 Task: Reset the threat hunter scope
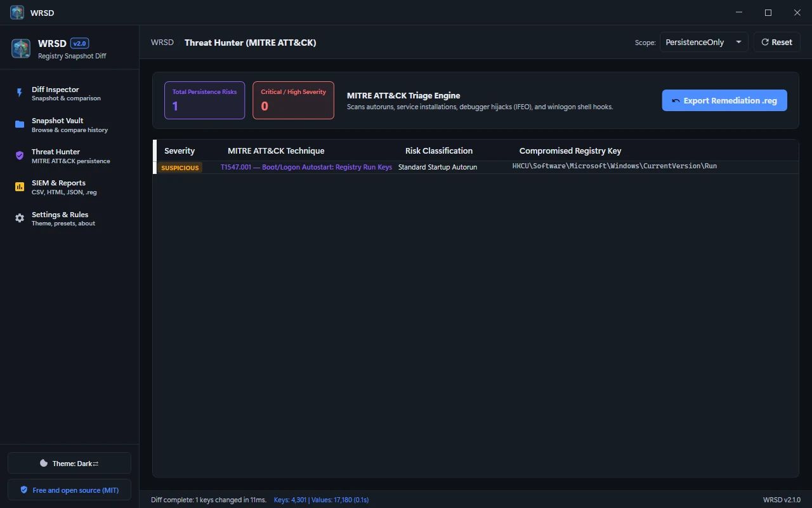coord(776,42)
